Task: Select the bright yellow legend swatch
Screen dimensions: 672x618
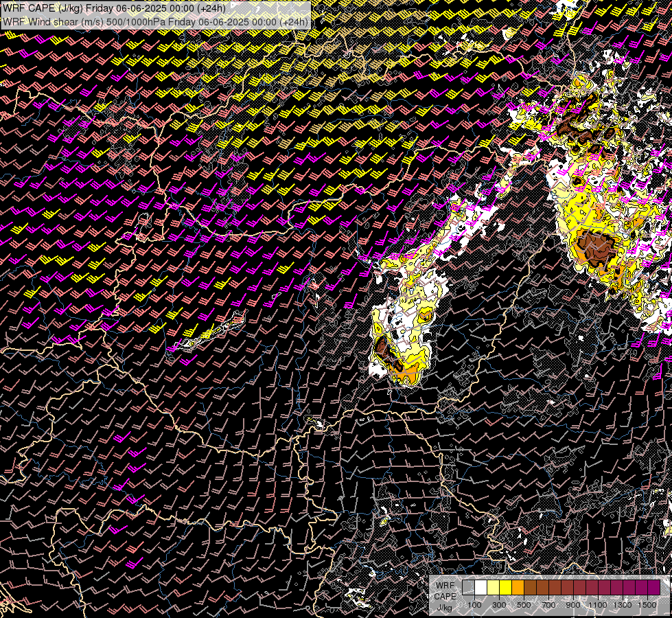Action: [506, 587]
